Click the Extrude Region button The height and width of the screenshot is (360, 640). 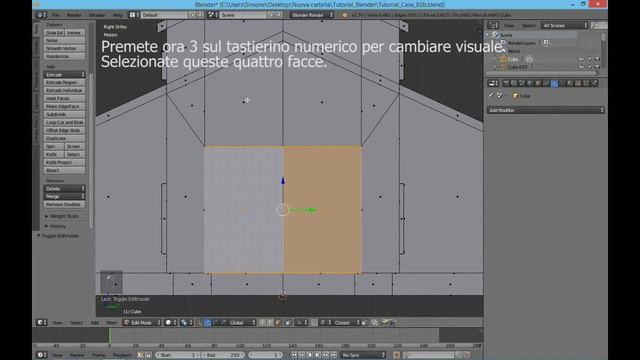(x=64, y=82)
